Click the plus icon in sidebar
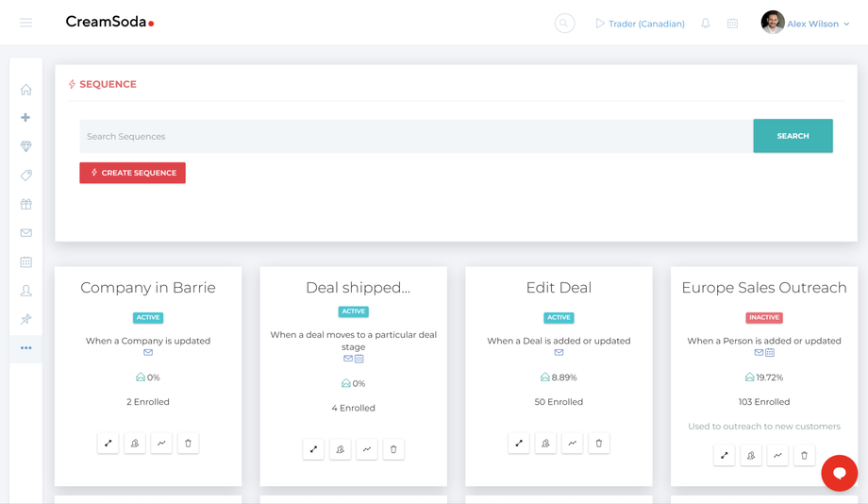 pyautogui.click(x=25, y=117)
